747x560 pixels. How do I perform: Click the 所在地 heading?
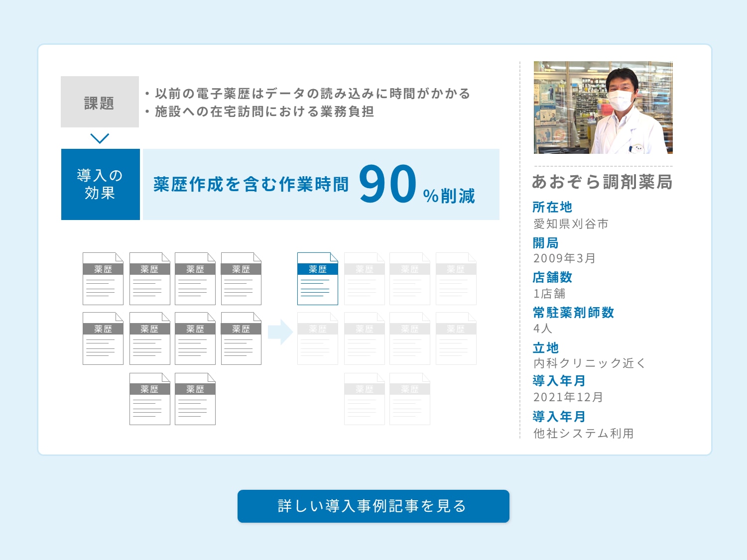click(x=552, y=207)
